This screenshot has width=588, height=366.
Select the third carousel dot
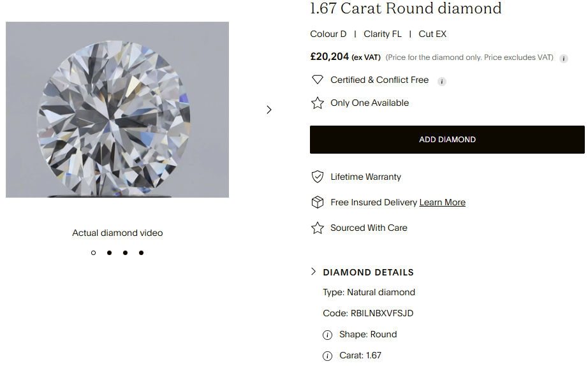tap(125, 253)
